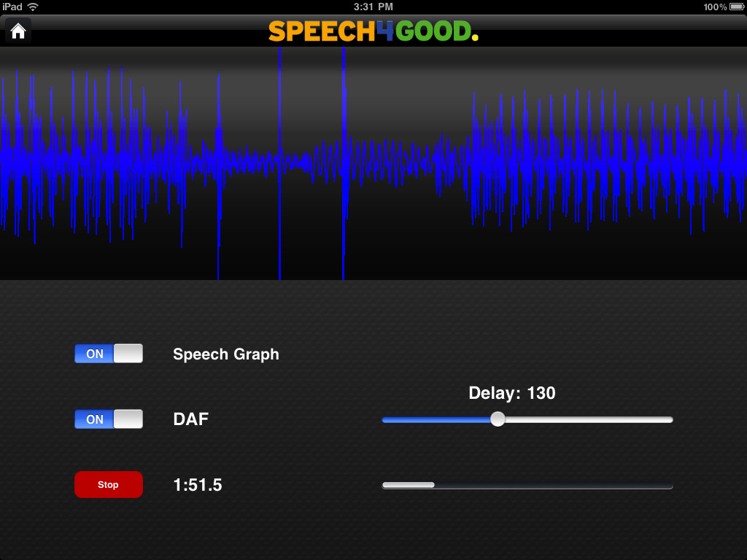
Task: Tap the battery indicator in the status bar
Action: (x=735, y=7)
